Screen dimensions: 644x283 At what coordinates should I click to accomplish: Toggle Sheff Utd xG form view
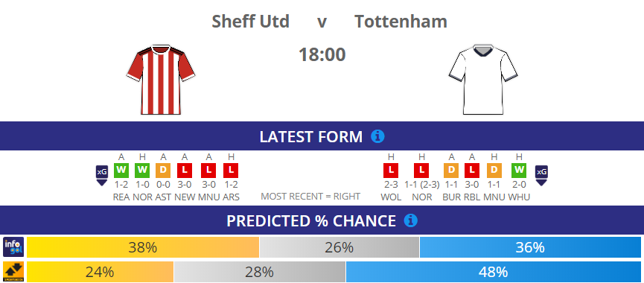[102, 176]
